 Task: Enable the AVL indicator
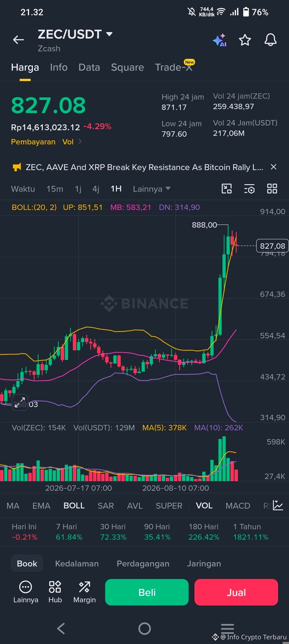135,505
